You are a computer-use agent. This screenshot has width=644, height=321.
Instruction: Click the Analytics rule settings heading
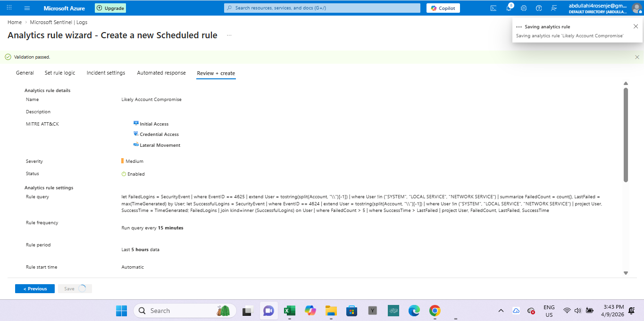click(x=49, y=187)
